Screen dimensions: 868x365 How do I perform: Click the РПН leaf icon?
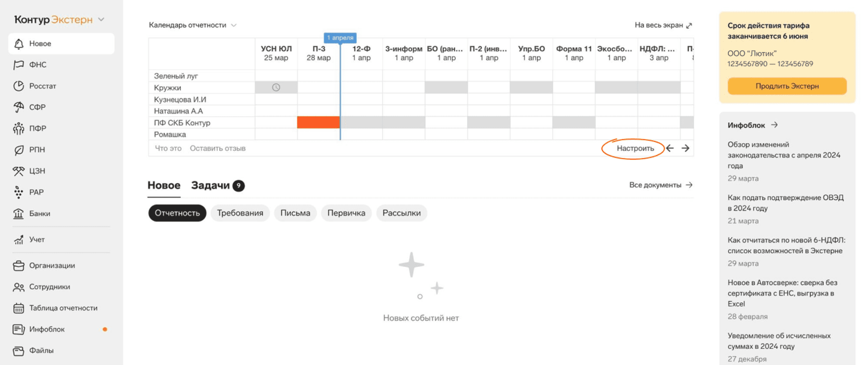point(19,150)
